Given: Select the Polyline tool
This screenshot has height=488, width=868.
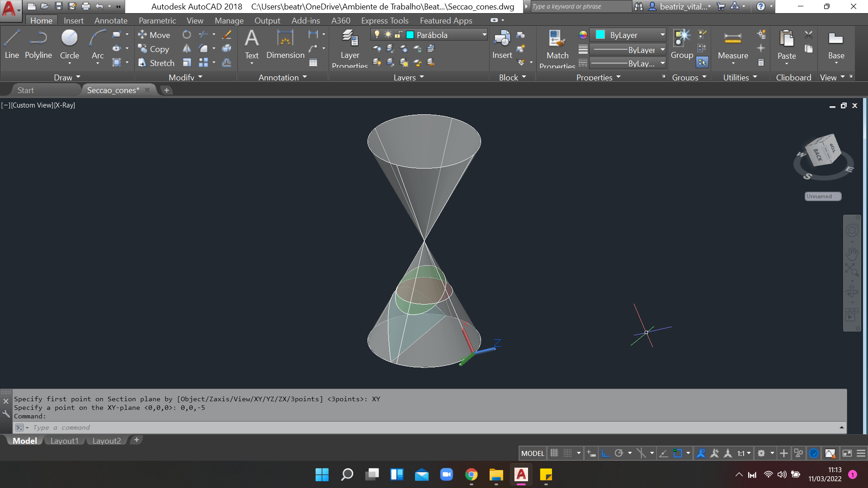Looking at the screenshot, I should (x=38, y=44).
